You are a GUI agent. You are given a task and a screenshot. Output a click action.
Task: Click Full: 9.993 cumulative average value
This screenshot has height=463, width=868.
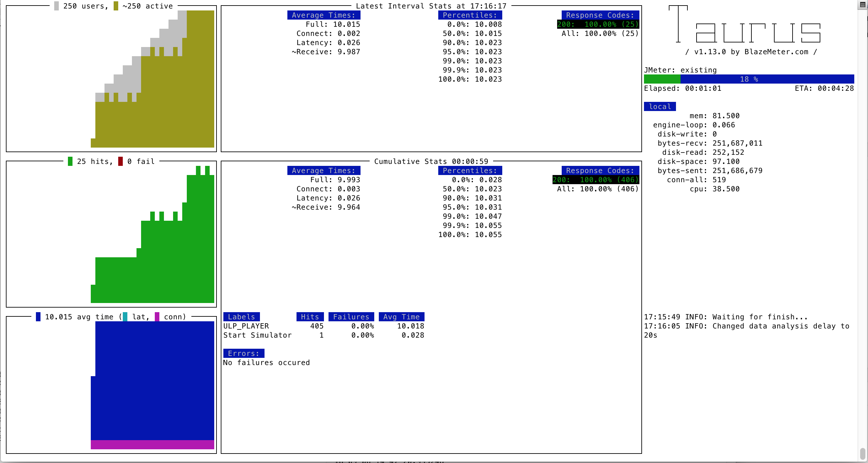335,180
